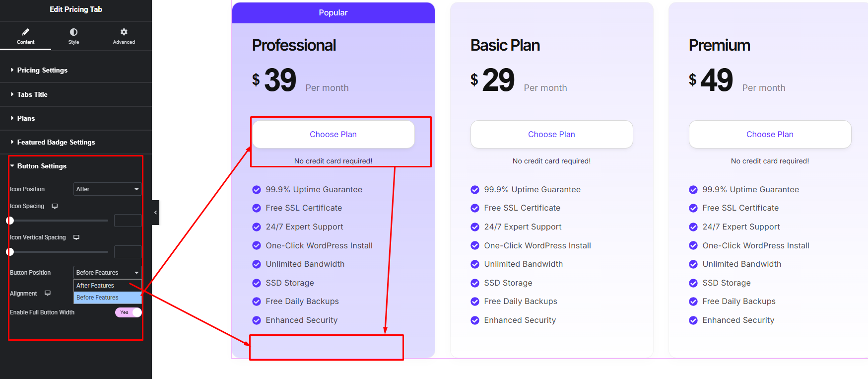Click Choose Plan under Professional
The height and width of the screenshot is (379, 868).
point(333,135)
